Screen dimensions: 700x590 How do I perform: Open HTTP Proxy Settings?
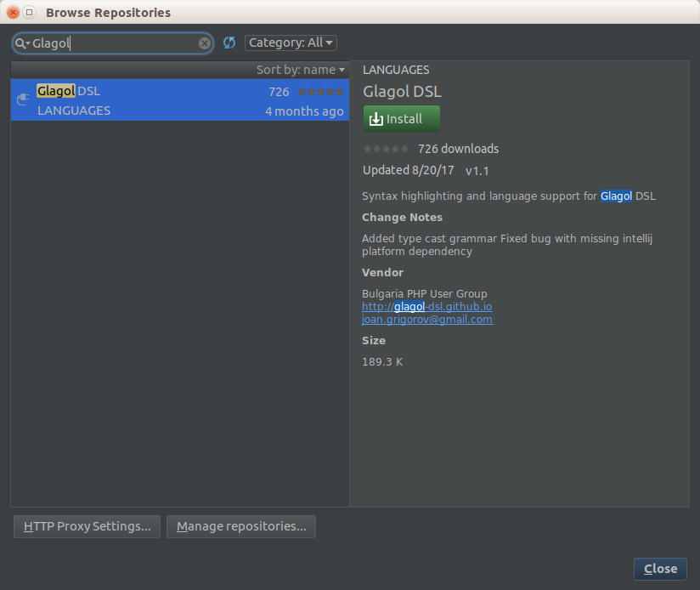[87, 526]
